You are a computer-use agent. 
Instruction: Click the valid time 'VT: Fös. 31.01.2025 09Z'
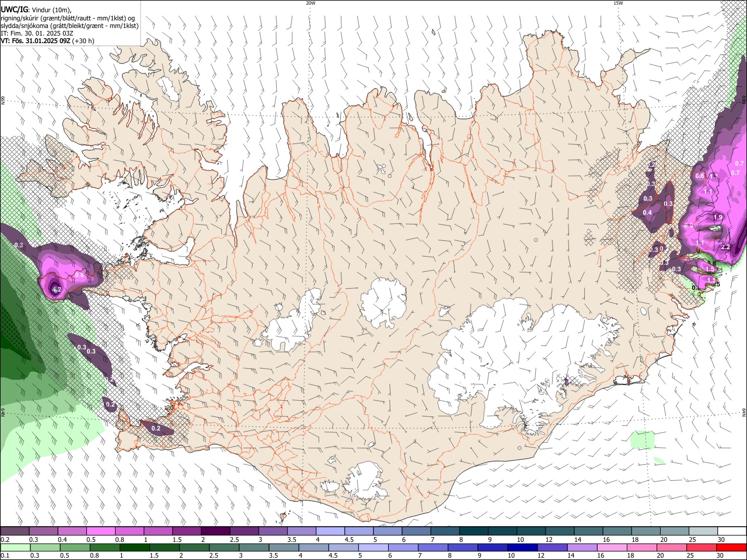[x=36, y=41]
